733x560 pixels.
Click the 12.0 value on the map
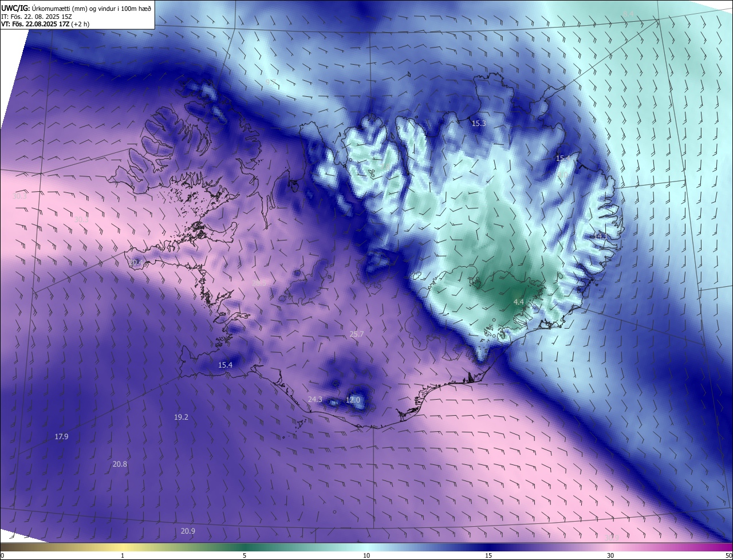(x=353, y=400)
